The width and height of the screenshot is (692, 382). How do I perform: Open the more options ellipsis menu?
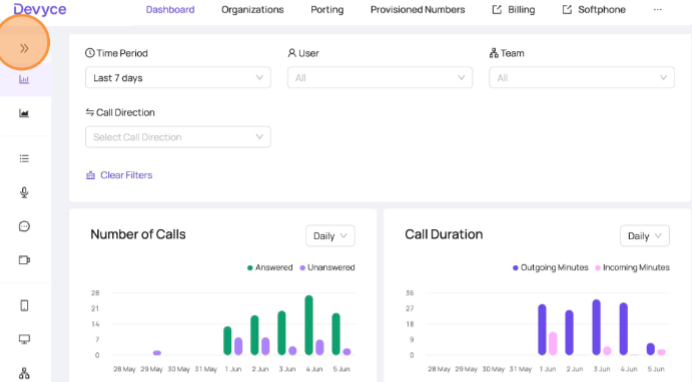(x=658, y=10)
